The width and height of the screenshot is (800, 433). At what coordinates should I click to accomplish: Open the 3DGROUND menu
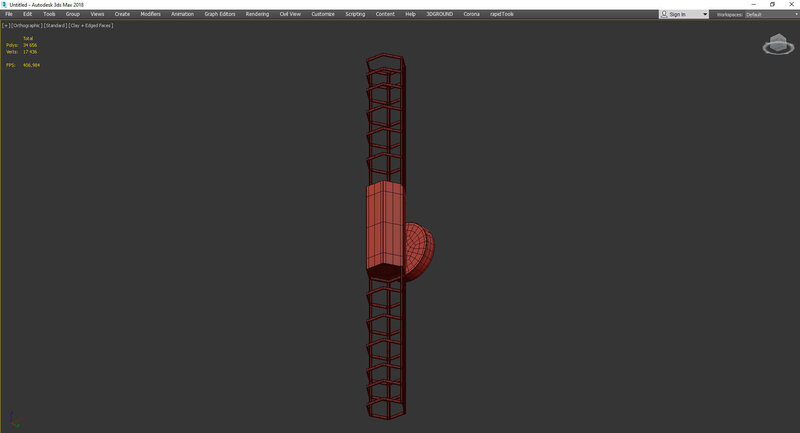pyautogui.click(x=439, y=14)
